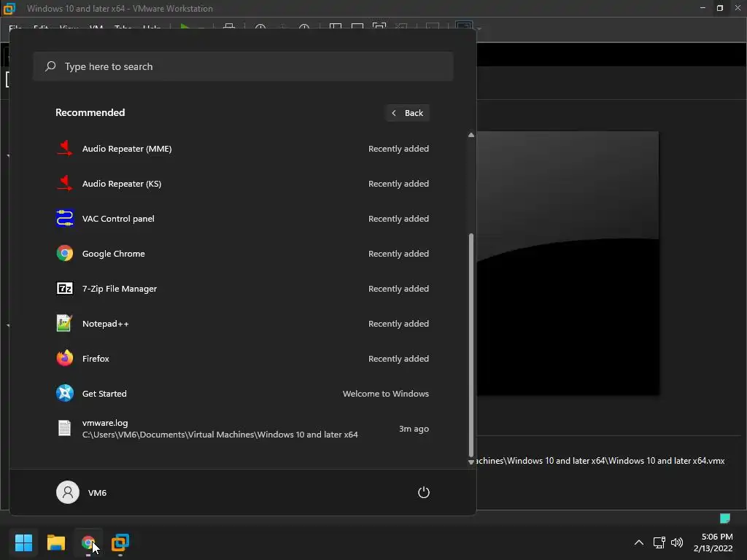
Task: Open the network tray icon
Action: coord(659,542)
